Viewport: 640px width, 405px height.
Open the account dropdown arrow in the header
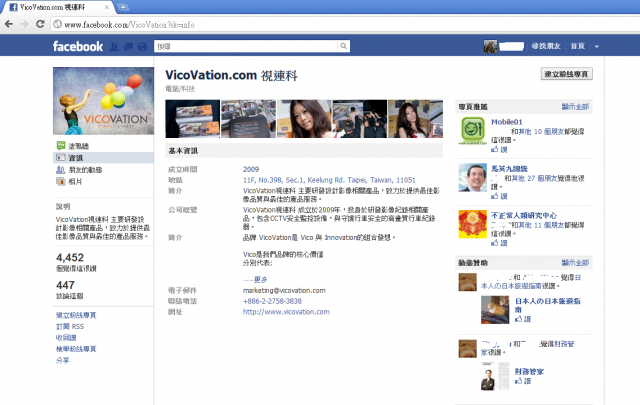coord(597,47)
